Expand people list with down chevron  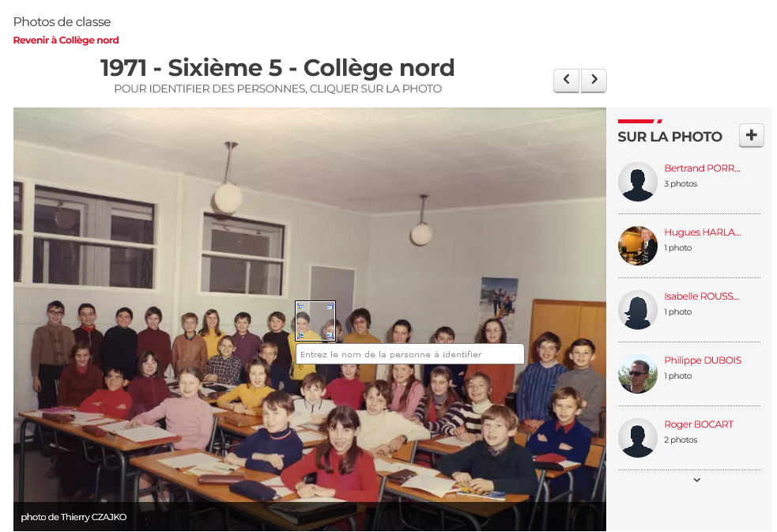pyautogui.click(x=696, y=480)
